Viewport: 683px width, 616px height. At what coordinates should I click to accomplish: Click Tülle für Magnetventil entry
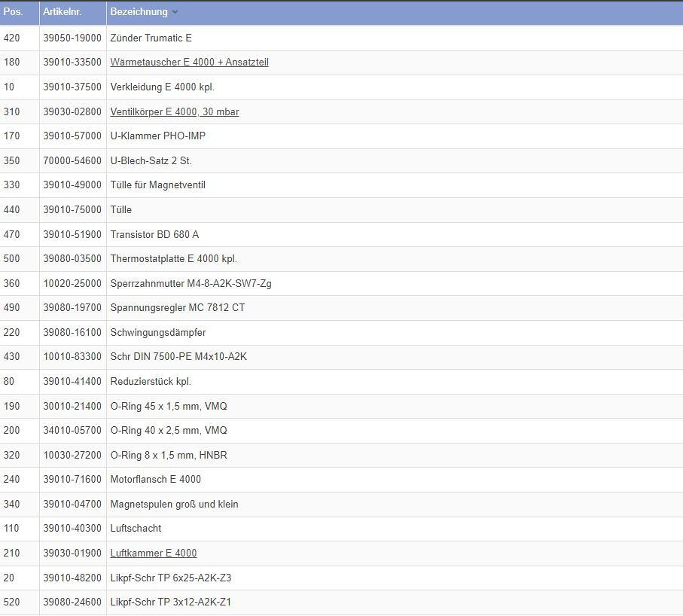(x=157, y=185)
